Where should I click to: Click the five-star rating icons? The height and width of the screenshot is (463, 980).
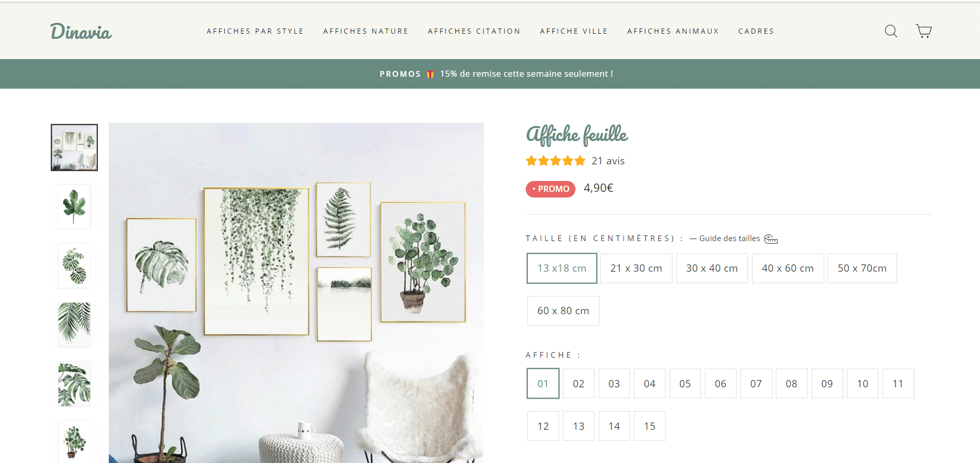click(555, 161)
